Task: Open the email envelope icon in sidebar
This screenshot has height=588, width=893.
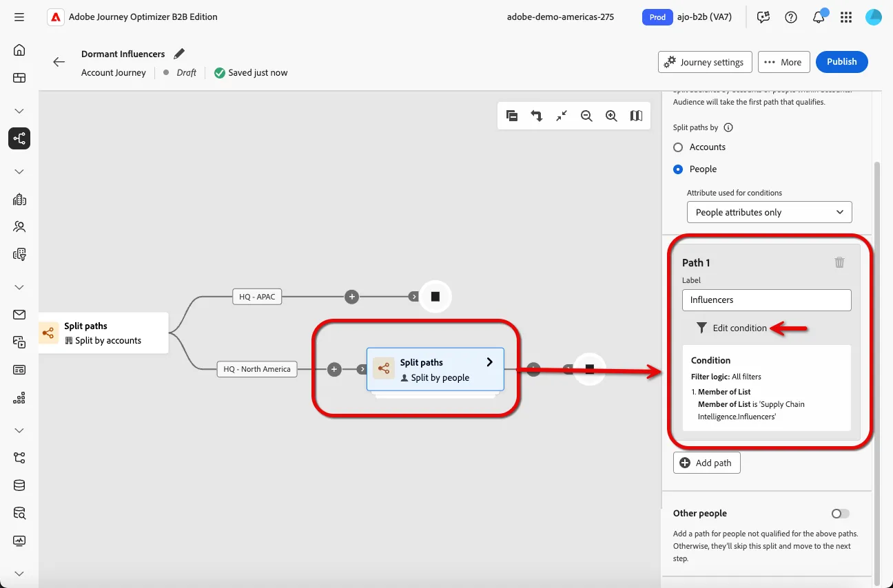Action: [x=19, y=315]
